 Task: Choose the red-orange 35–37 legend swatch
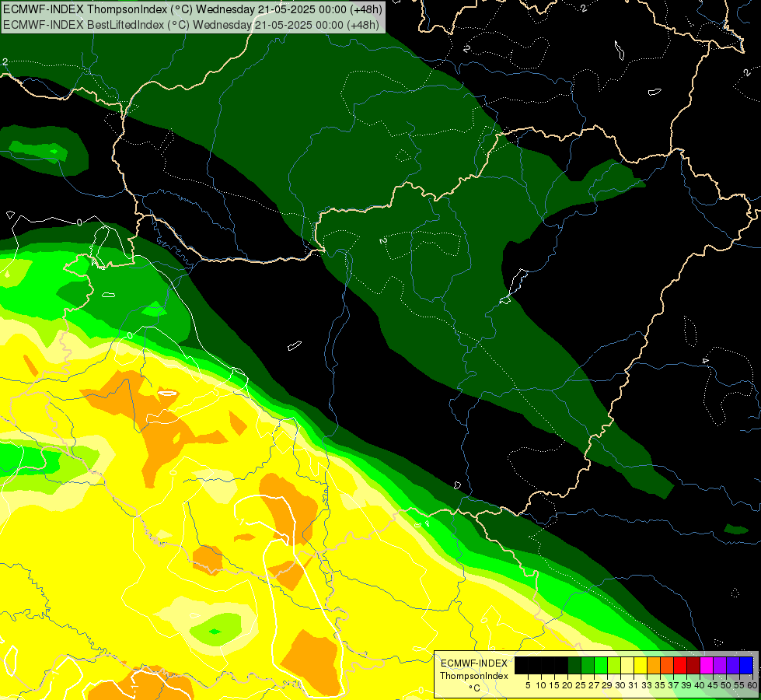(667, 665)
